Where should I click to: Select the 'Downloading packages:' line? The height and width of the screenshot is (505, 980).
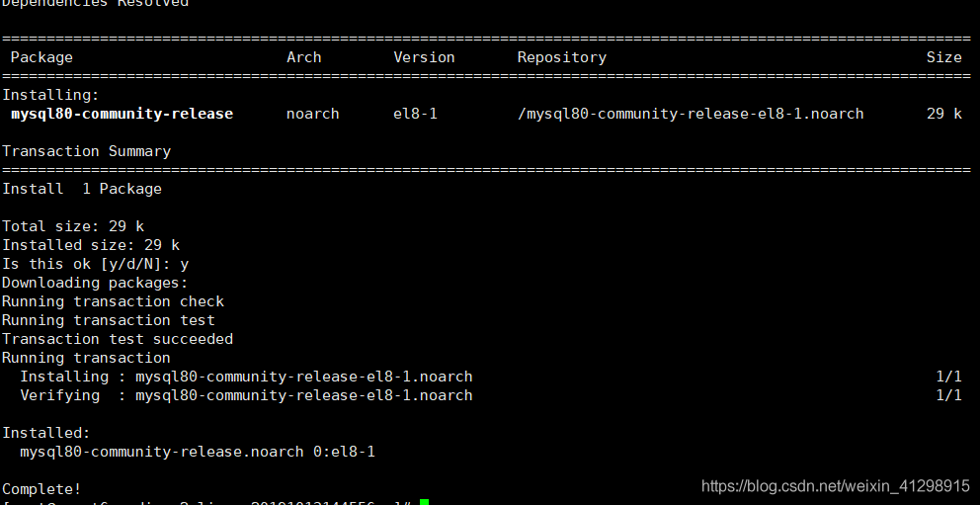pos(95,283)
